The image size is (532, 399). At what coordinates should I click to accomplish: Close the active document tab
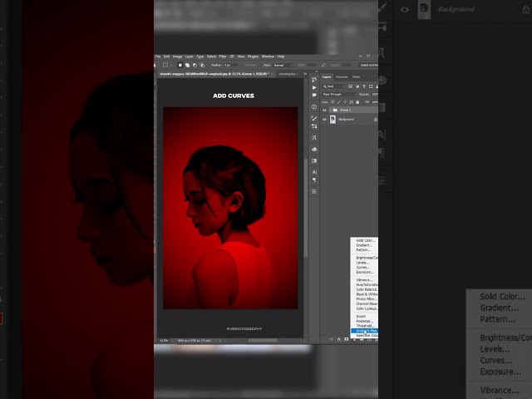click(x=272, y=74)
